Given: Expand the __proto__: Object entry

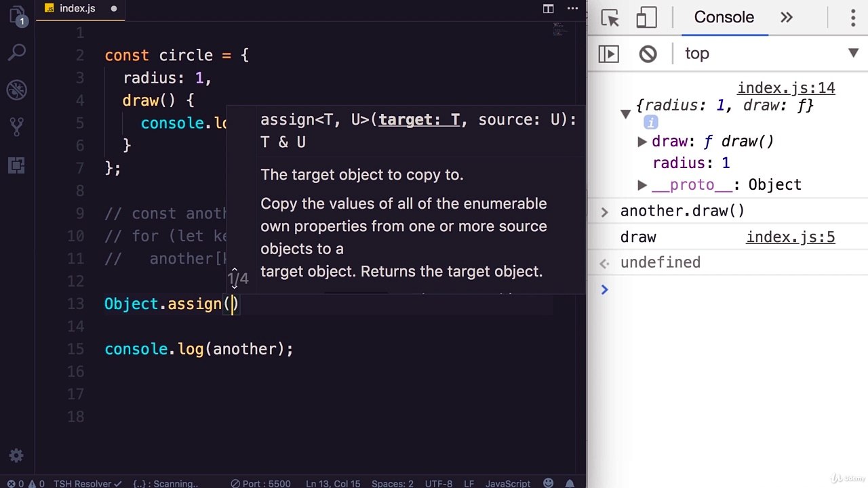Looking at the screenshot, I should [642, 185].
